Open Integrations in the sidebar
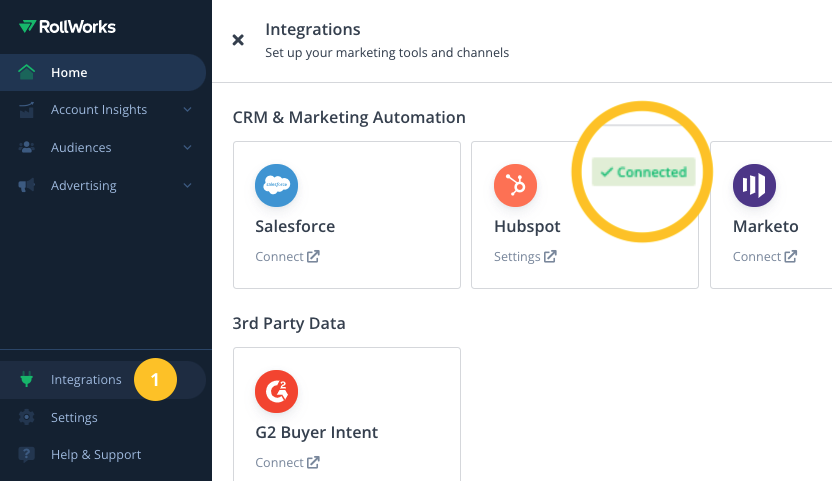The height and width of the screenshot is (481, 832). (x=102, y=380)
